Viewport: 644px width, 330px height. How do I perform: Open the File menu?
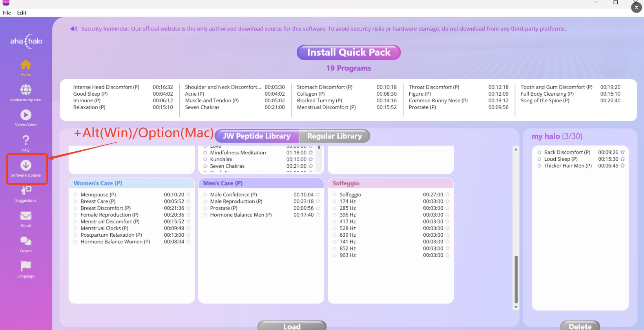[x=7, y=13]
